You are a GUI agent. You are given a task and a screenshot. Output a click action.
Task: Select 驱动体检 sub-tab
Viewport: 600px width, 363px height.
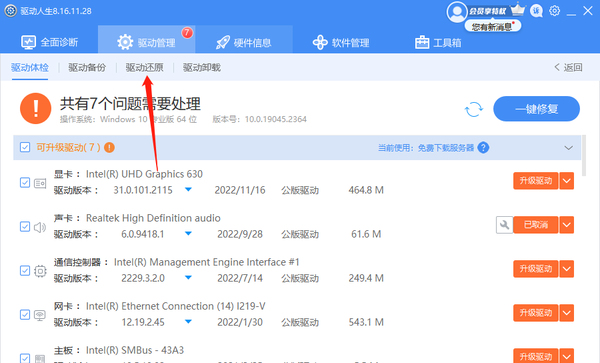(x=30, y=68)
